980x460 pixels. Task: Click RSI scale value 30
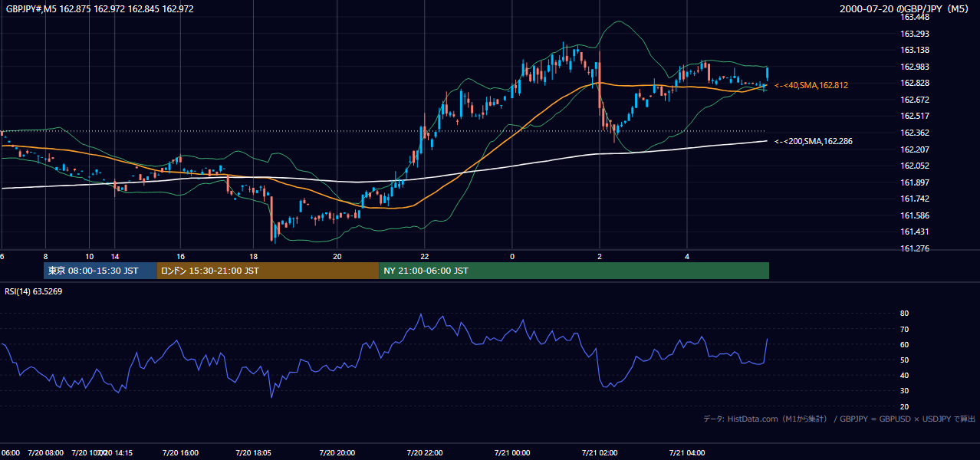pos(904,390)
